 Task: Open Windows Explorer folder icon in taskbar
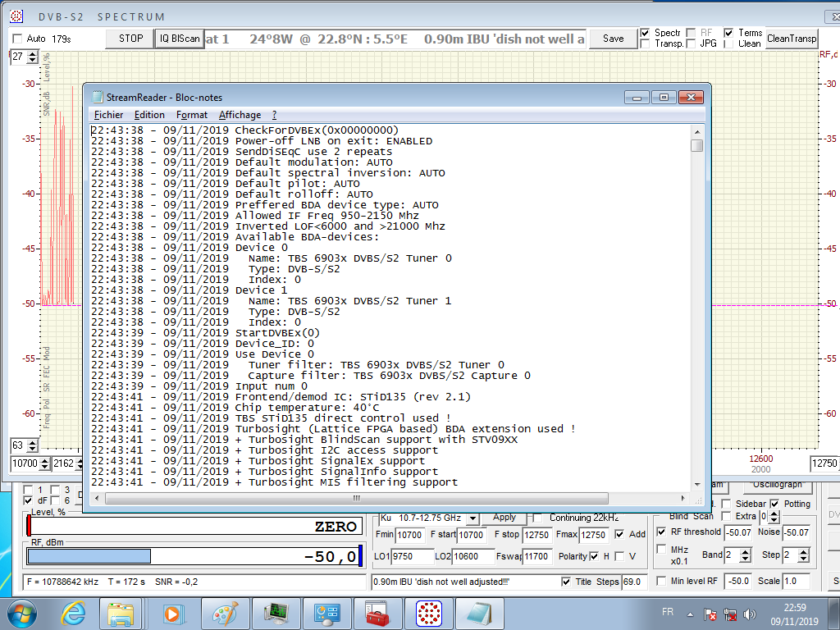(x=121, y=613)
